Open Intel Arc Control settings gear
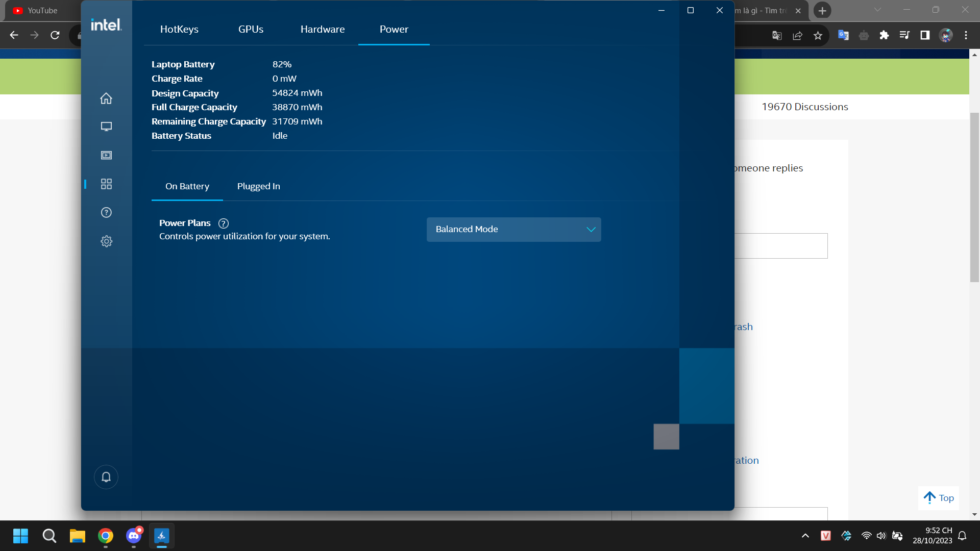 coord(106,241)
